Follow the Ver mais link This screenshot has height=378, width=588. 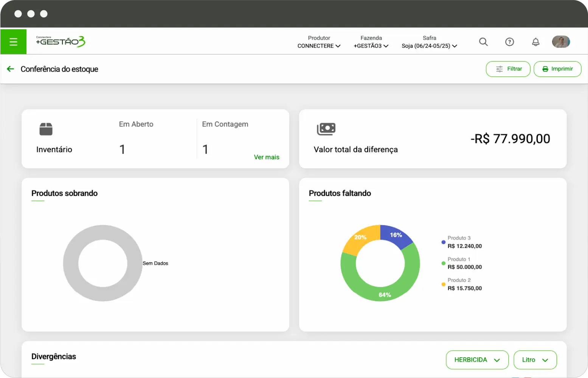click(266, 157)
